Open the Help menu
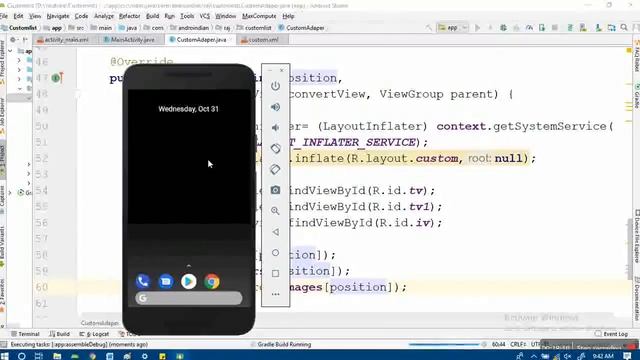This screenshot has height=360, width=640. 288,16
